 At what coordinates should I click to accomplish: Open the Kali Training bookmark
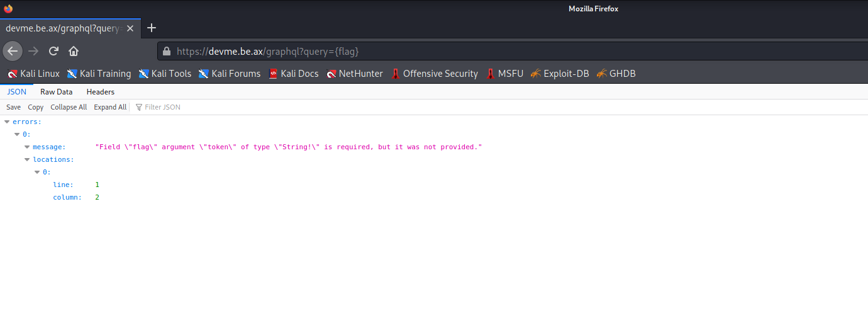[99, 74]
